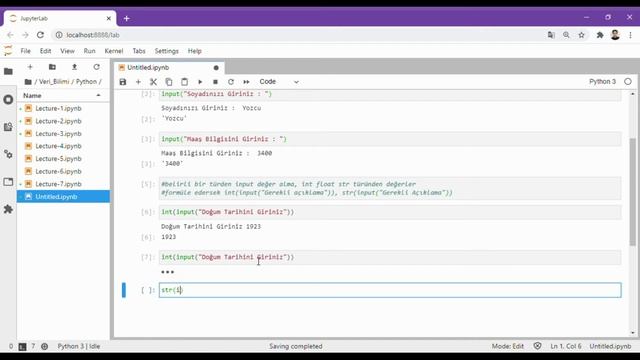Focus the active cell containing str(
Image resolution: width=640 pixels, height=360 pixels.
pyautogui.click(x=390, y=290)
